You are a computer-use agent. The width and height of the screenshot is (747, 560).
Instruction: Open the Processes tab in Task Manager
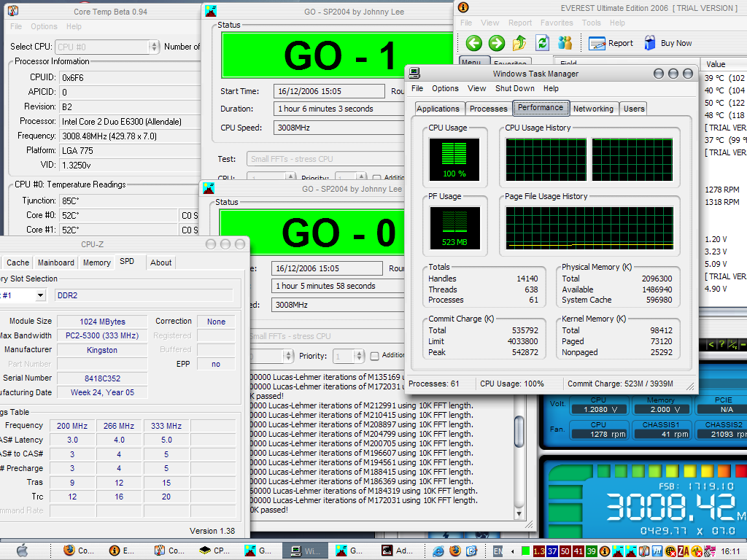[x=488, y=109]
